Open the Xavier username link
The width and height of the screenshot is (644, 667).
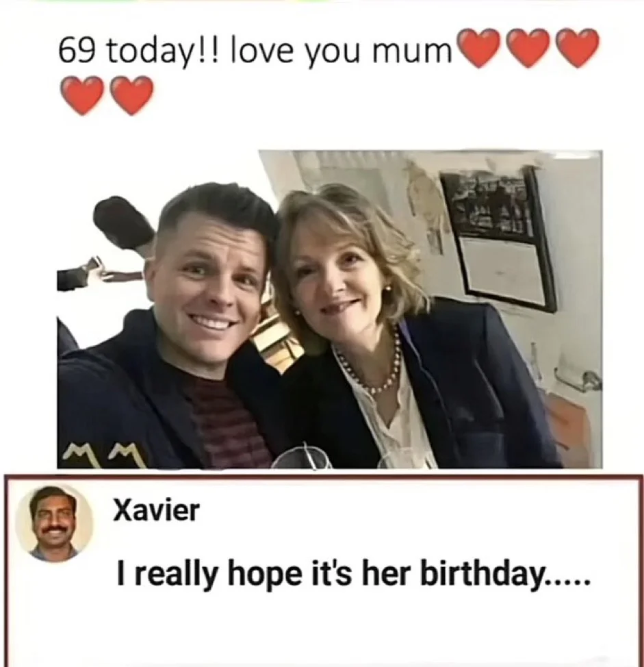tap(156, 510)
